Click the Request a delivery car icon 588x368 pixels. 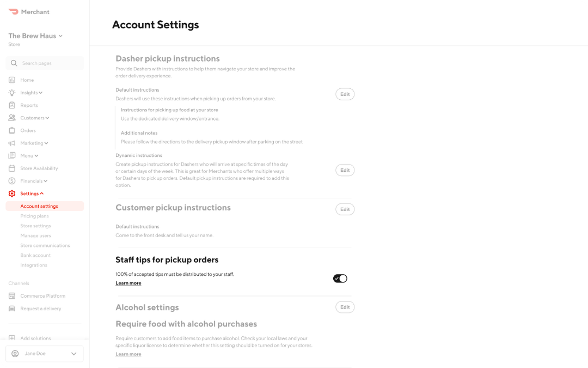click(x=12, y=308)
